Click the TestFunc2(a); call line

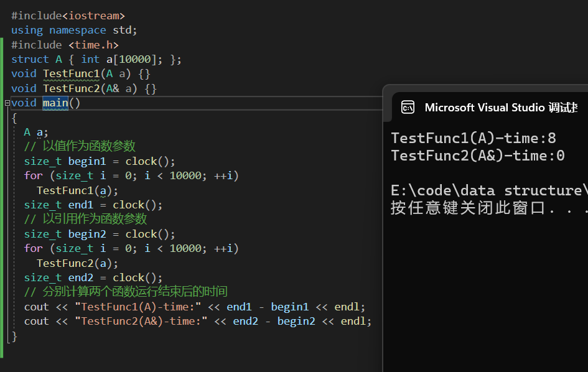[77, 263]
